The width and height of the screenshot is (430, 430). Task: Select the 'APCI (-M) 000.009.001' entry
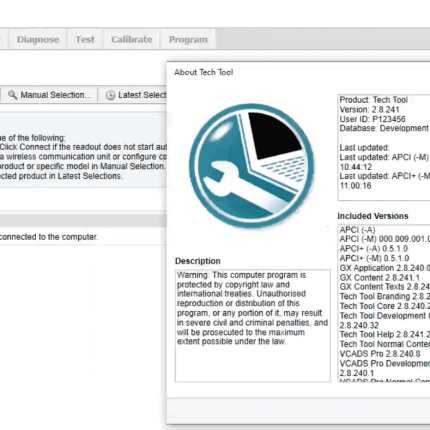coord(385,239)
